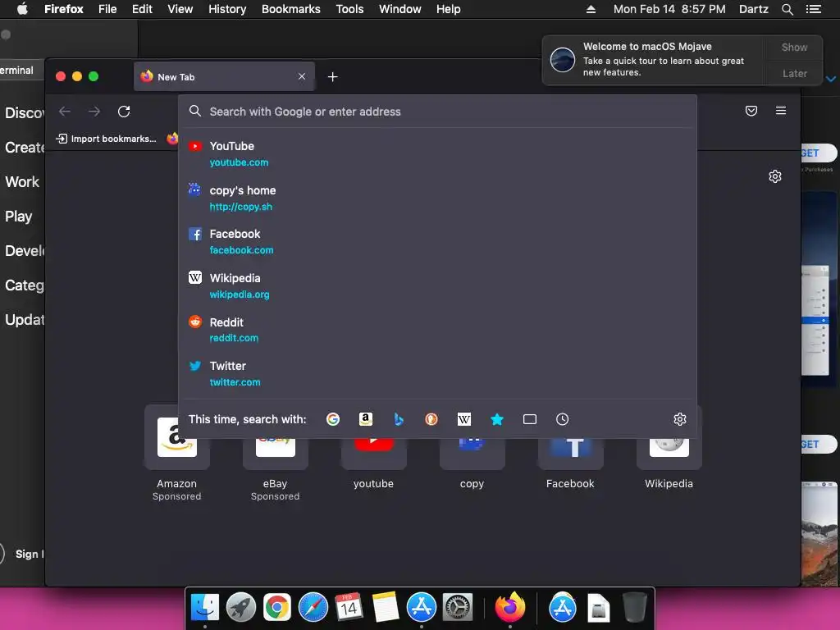Pick DuckDuckGo for this search
The height and width of the screenshot is (630, 840).
(431, 419)
